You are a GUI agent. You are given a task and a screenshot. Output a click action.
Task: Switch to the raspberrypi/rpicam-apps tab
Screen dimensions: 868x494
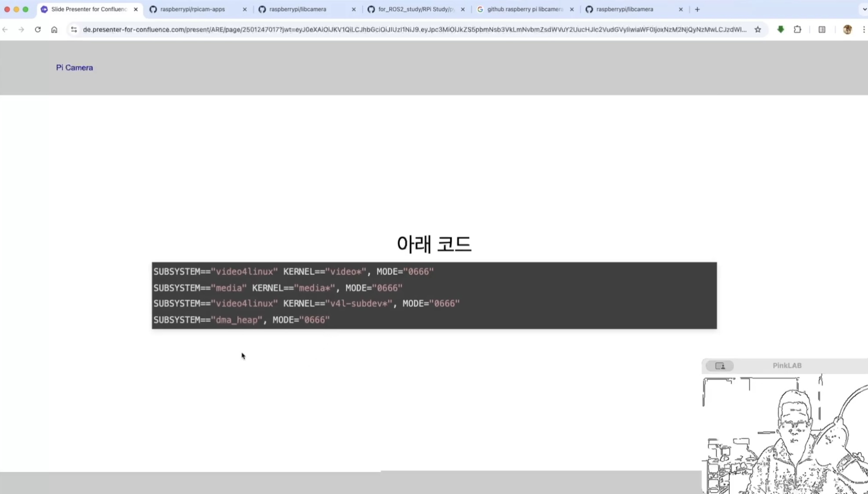click(192, 9)
